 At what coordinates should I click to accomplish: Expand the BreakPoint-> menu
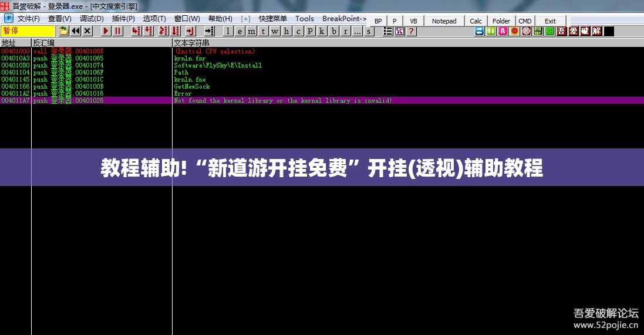pos(344,19)
